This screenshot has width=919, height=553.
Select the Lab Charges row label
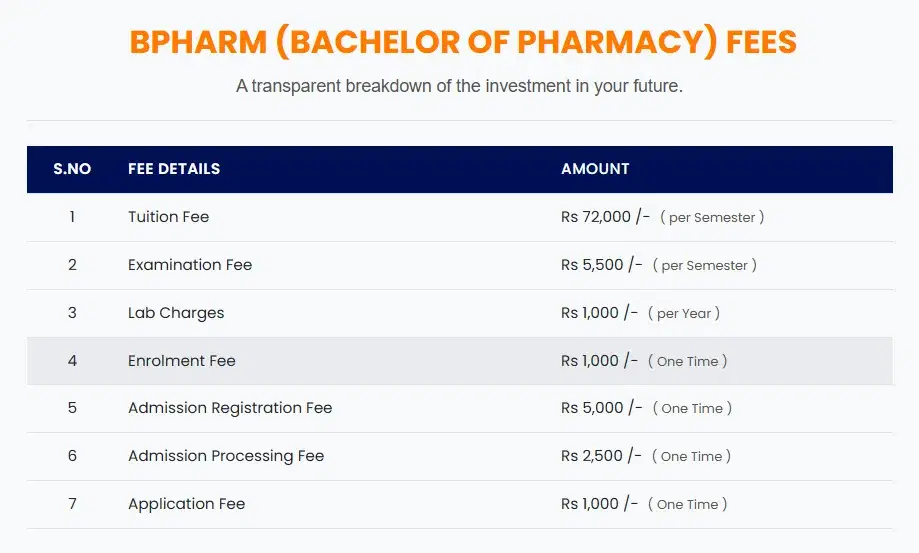176,313
